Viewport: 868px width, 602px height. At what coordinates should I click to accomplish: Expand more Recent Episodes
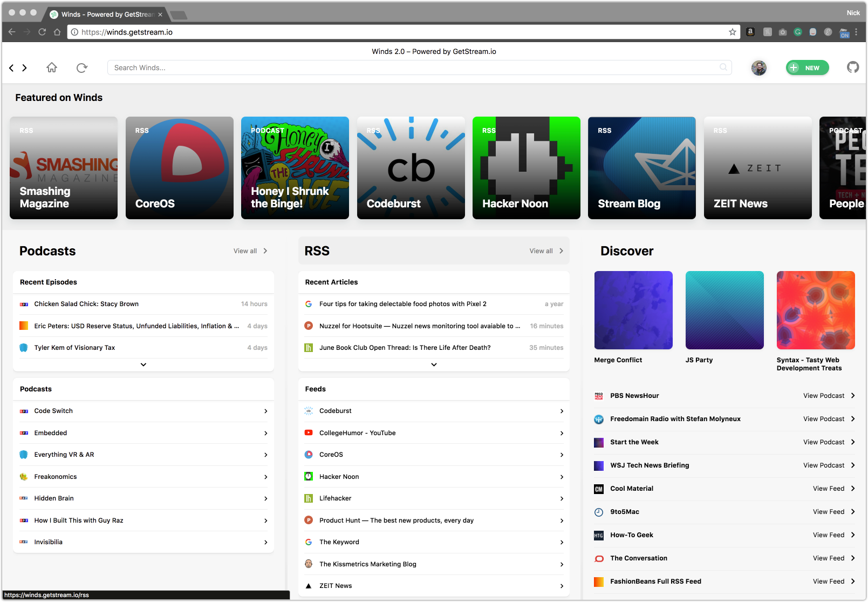click(143, 364)
